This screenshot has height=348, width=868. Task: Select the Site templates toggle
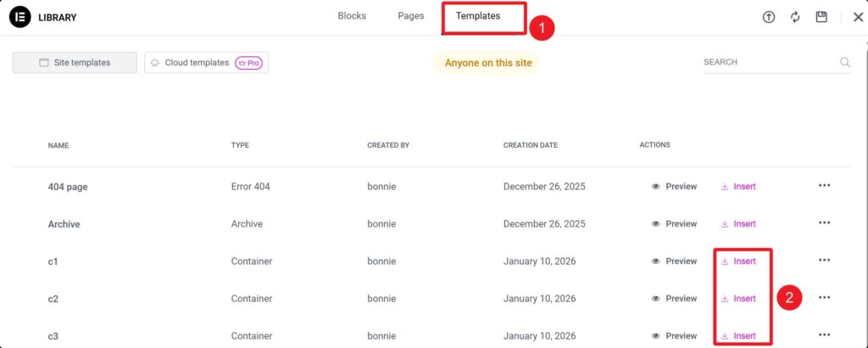tap(75, 63)
